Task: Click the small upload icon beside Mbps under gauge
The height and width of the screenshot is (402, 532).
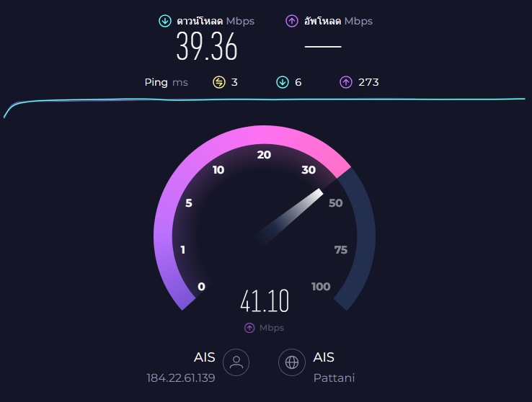Action: (249, 328)
